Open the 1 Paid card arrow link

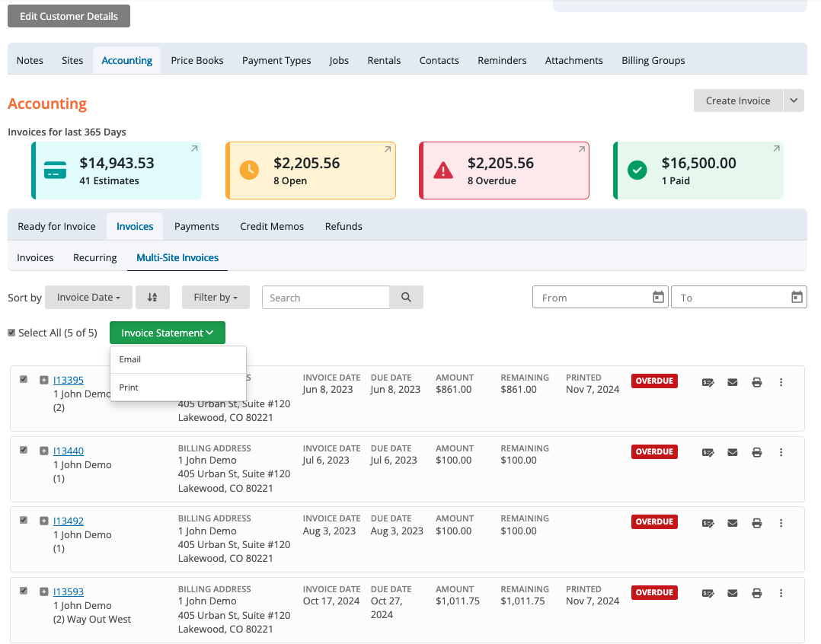pos(776,148)
